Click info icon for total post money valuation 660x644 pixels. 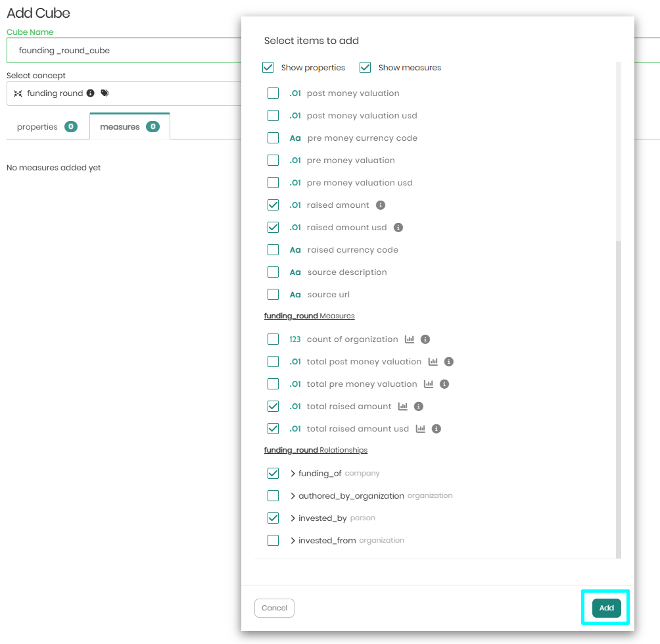pos(449,362)
